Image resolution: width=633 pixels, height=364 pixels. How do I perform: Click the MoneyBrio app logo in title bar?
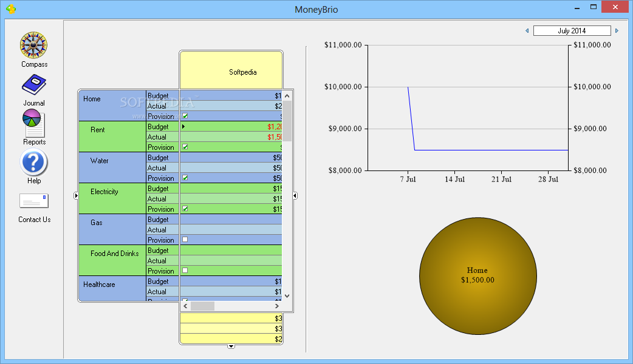click(11, 9)
